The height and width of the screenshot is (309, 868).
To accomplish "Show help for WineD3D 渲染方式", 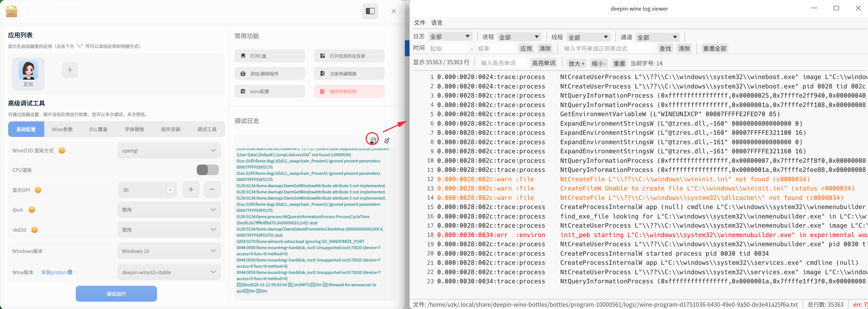I will pos(62,151).
